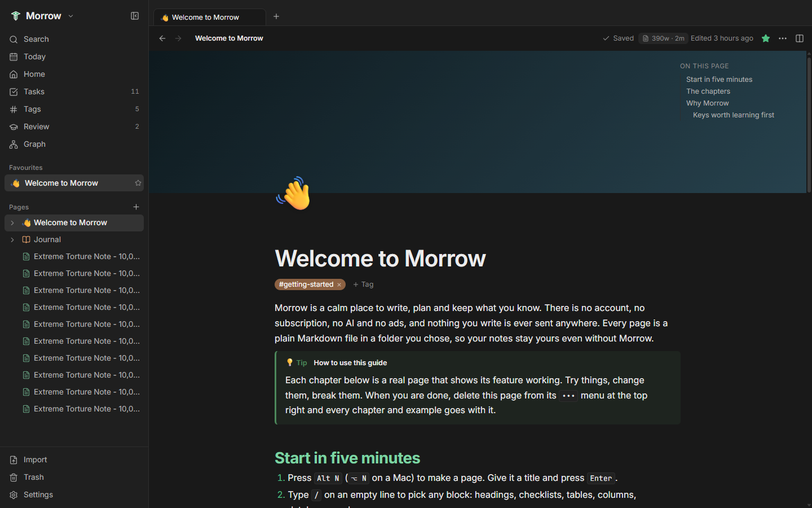Open the Trash
This screenshot has height=508, width=812.
click(74, 477)
